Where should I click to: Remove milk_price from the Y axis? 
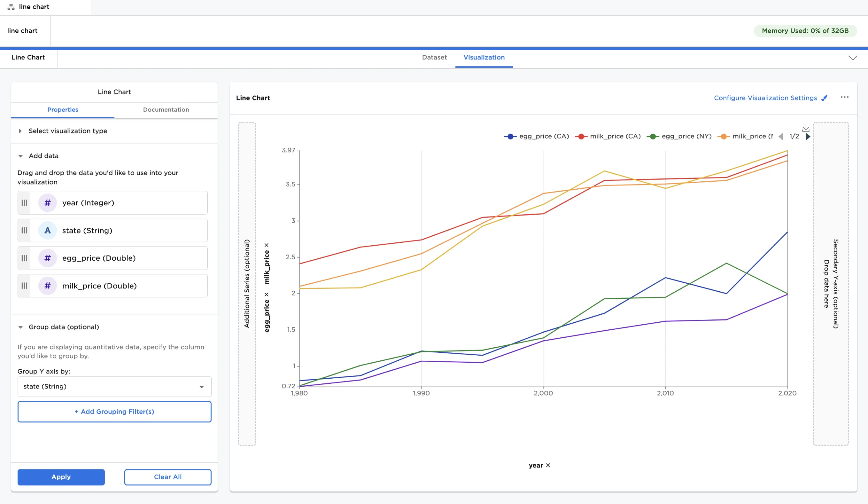coord(266,245)
